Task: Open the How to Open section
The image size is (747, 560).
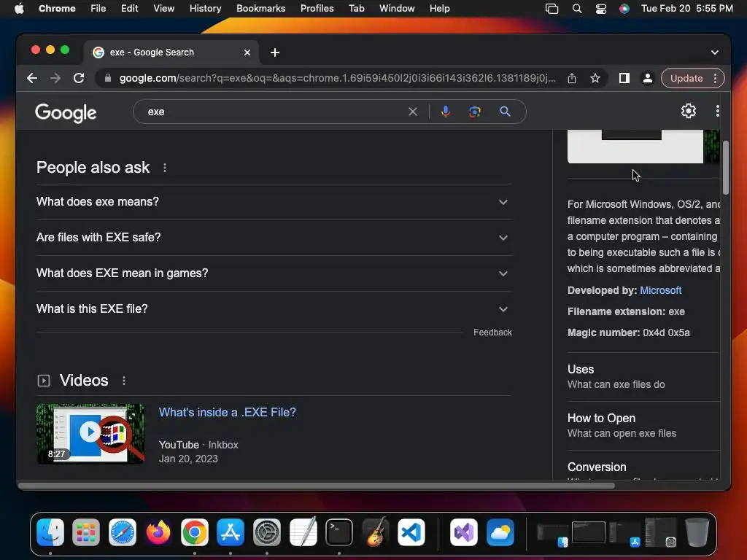Action: 643,425
